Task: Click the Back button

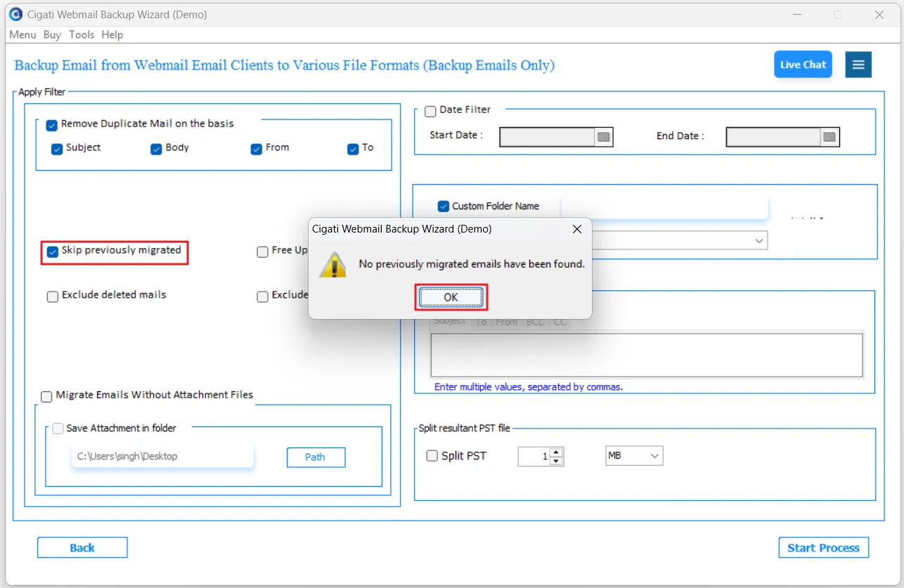Action: click(x=82, y=548)
